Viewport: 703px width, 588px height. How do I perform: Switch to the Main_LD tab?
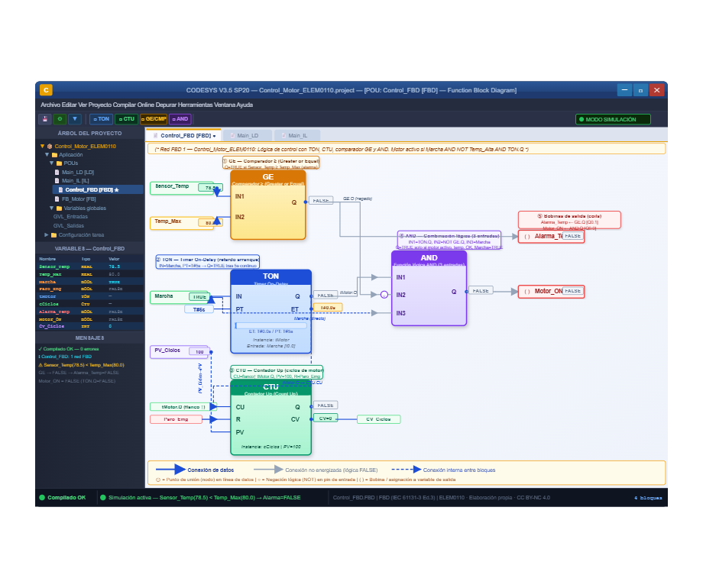[x=248, y=135]
